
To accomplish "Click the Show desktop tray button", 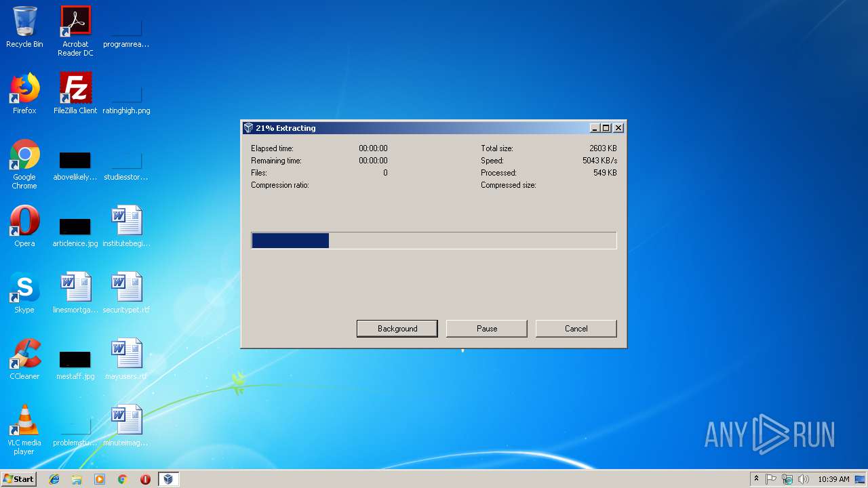I will [861, 479].
